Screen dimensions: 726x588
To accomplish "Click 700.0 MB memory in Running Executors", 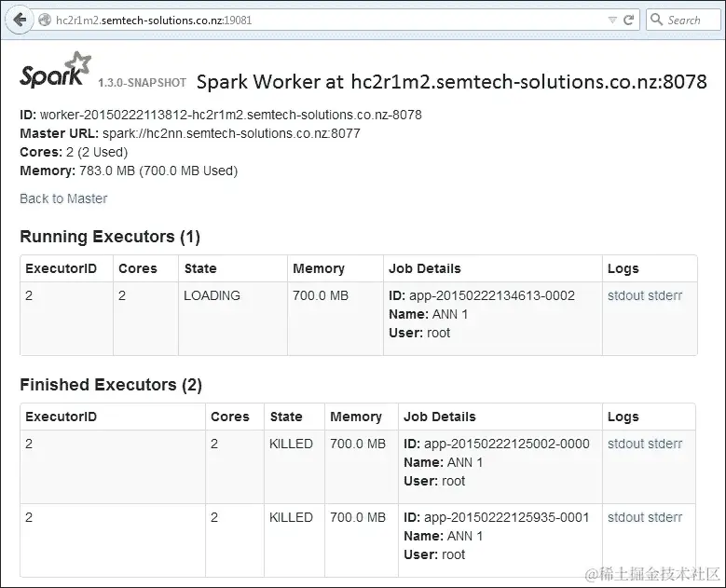I will (x=321, y=295).
